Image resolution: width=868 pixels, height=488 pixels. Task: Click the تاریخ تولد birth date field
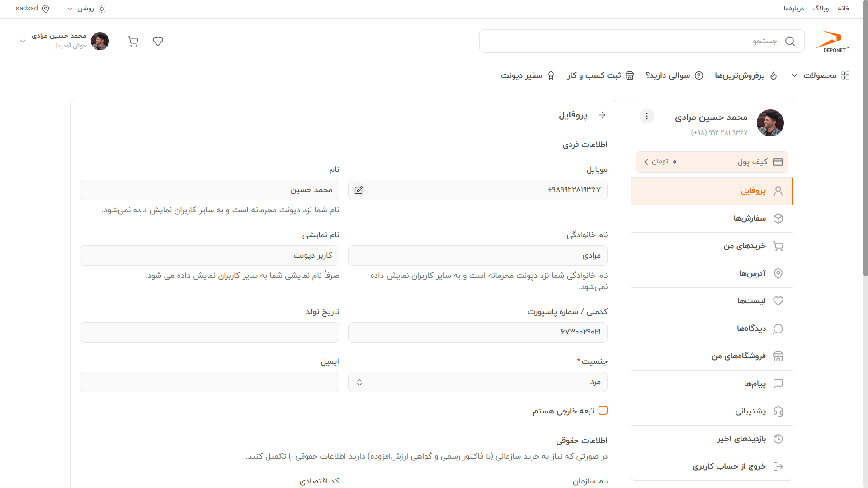click(209, 333)
